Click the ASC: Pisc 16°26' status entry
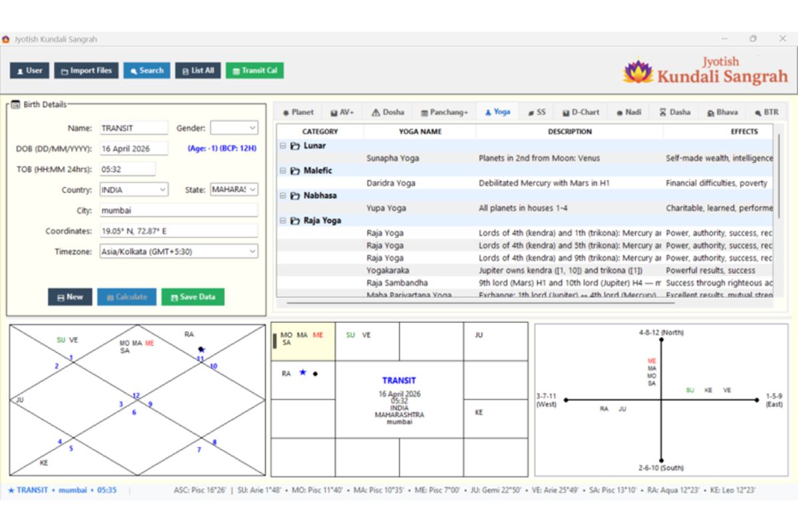Image resolution: width=798 pixels, height=532 pixels. click(x=200, y=490)
